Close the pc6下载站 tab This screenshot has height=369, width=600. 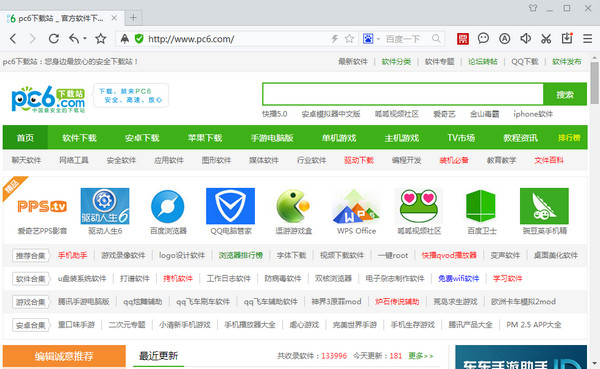[114, 18]
